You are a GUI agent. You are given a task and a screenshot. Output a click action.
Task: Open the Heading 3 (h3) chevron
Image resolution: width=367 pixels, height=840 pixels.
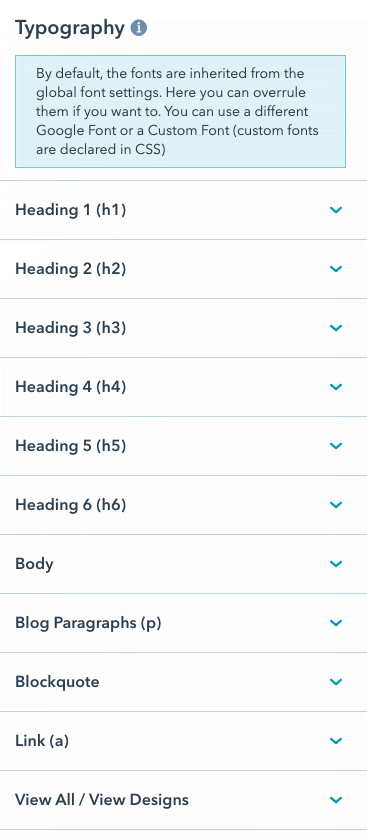click(336, 328)
